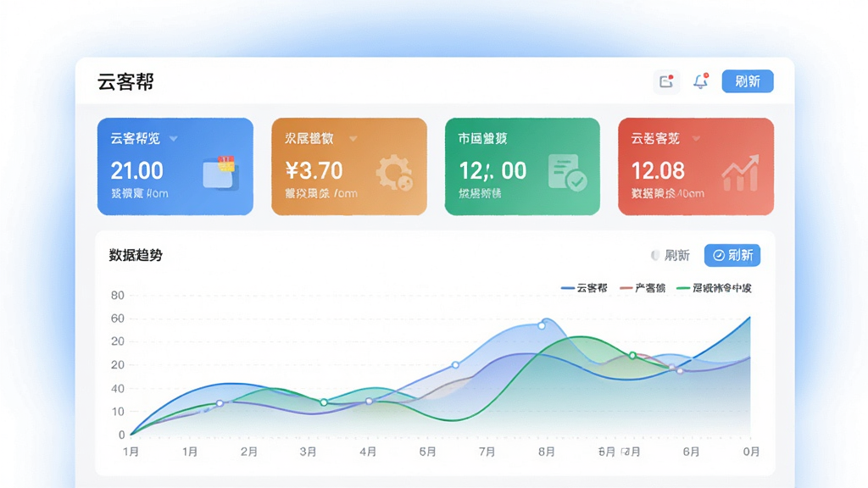The image size is (868, 488).
Task: Toggle the blue 云客帮 legend series
Action: 584,288
